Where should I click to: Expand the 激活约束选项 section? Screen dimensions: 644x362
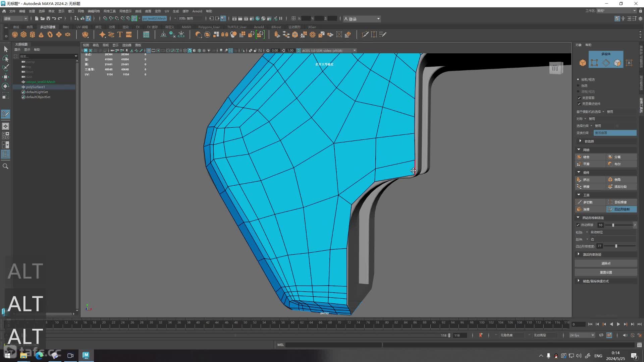point(579,254)
